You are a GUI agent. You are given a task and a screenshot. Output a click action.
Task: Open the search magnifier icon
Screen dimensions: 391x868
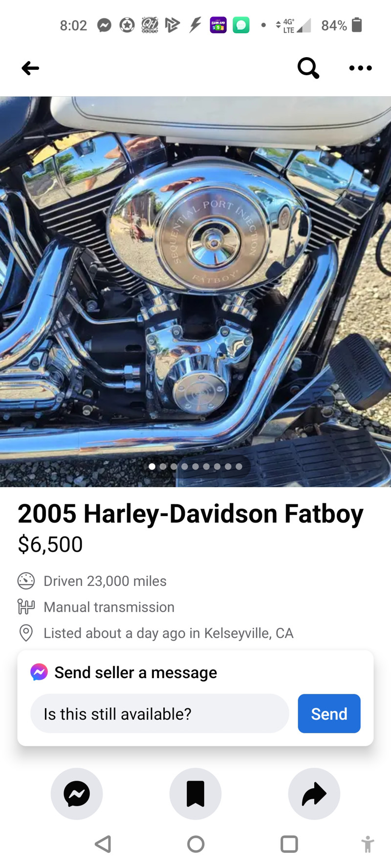pyautogui.click(x=308, y=68)
